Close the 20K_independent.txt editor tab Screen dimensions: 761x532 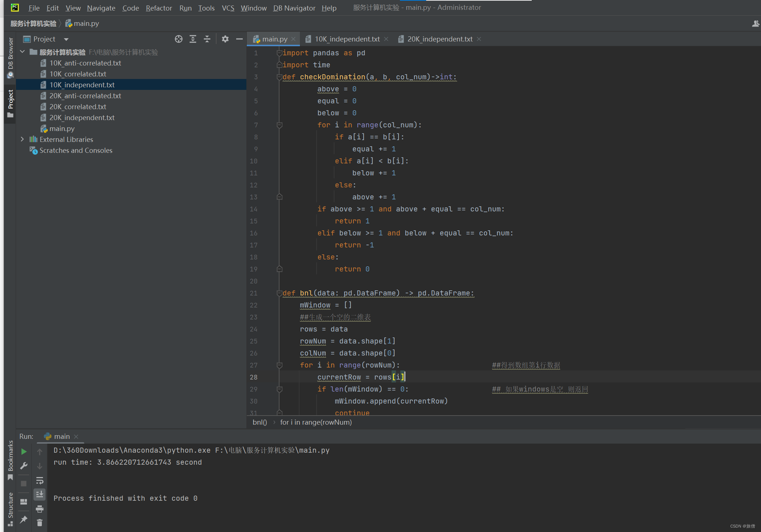tap(479, 39)
